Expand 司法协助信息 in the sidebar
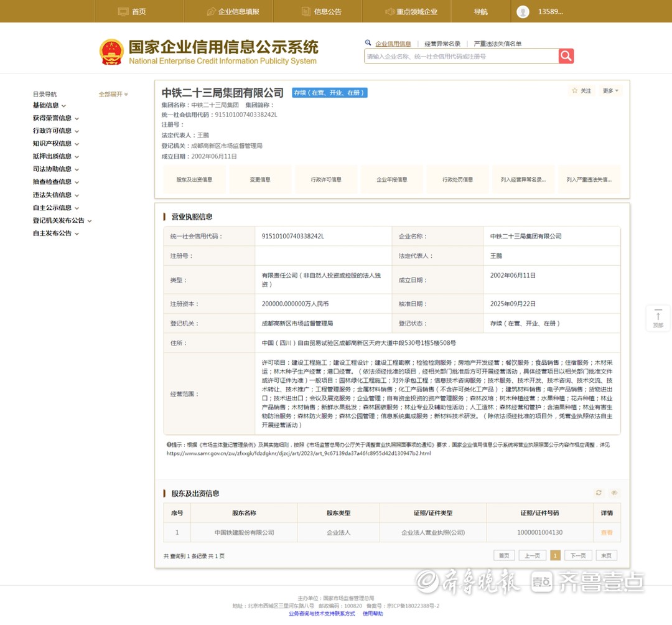 [x=56, y=169]
